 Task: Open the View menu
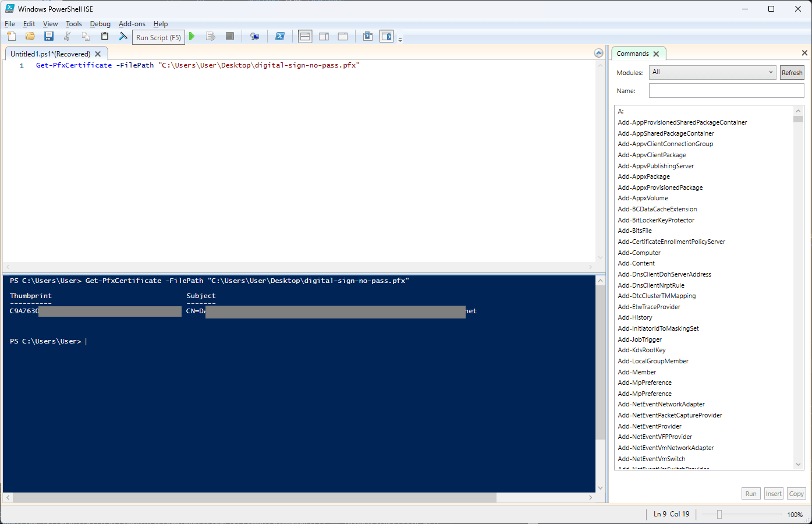(x=51, y=24)
